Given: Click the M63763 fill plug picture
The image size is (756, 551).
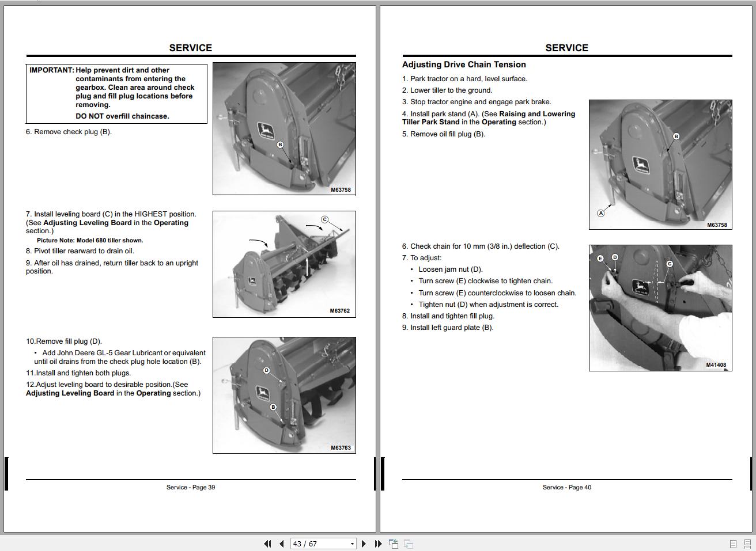Looking at the screenshot, I should 284,395.
